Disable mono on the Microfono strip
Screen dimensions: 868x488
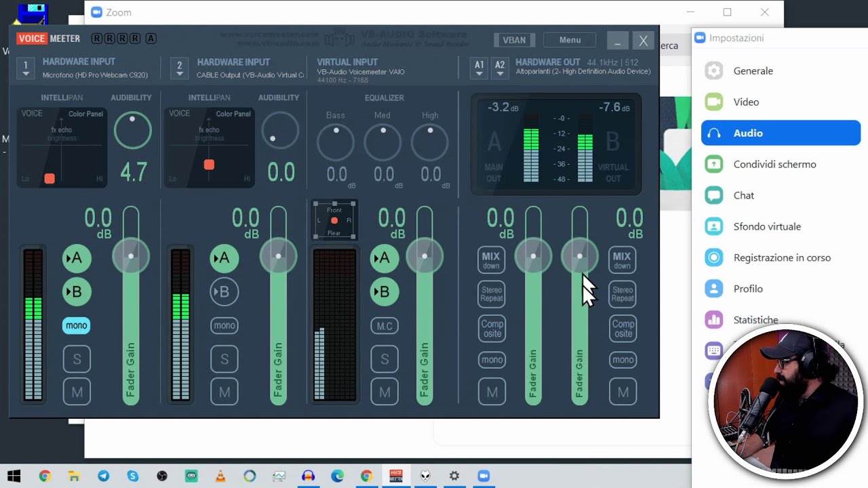77,325
